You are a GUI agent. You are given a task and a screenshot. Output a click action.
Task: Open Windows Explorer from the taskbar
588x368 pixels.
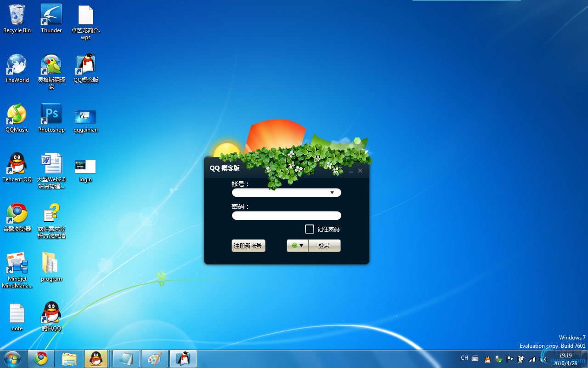click(x=69, y=359)
